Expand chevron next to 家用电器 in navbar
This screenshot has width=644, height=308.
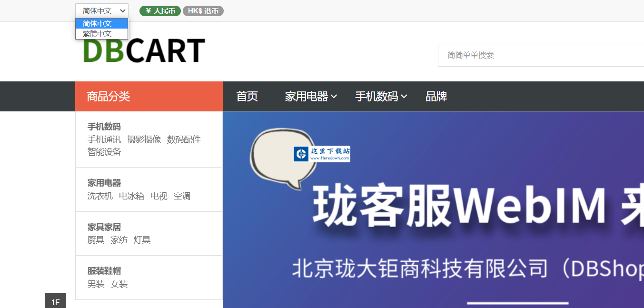334,97
